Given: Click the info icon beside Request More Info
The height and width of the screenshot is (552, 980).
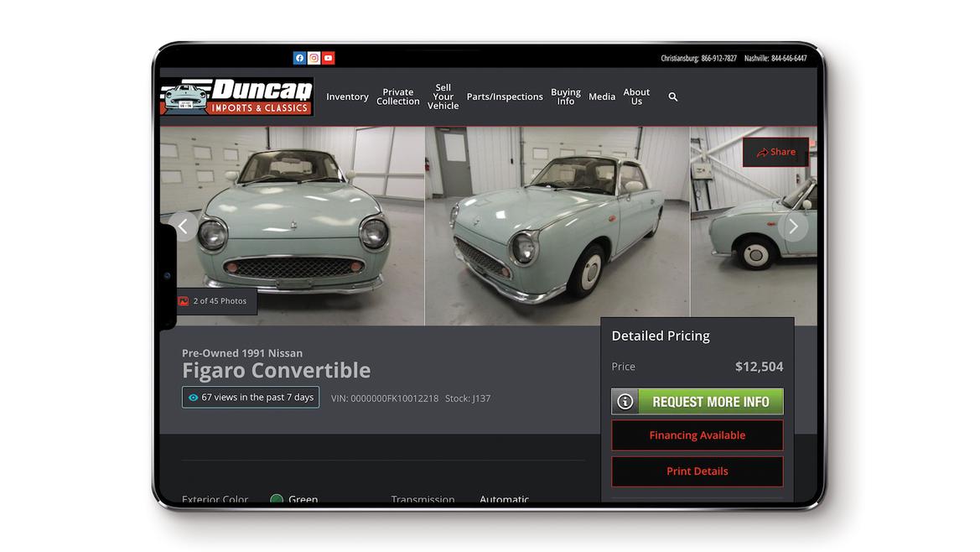Looking at the screenshot, I should coord(625,401).
